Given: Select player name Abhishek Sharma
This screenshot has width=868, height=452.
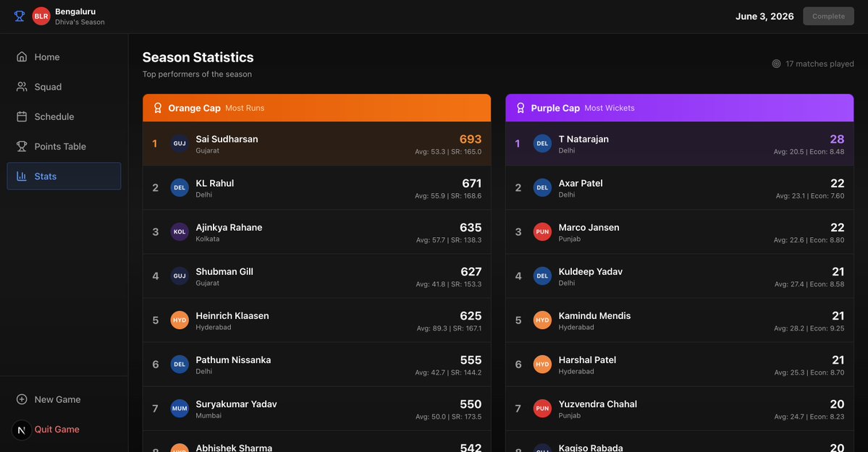Looking at the screenshot, I should click(x=234, y=448).
